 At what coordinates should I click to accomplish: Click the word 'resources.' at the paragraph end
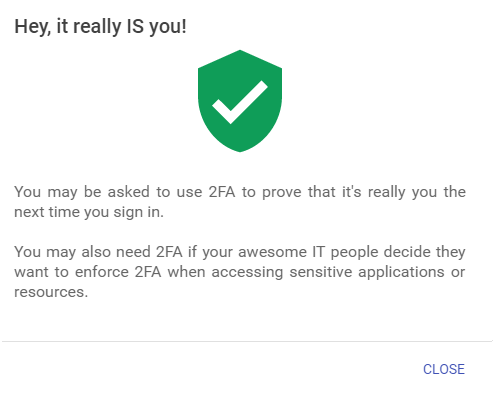click(x=51, y=292)
